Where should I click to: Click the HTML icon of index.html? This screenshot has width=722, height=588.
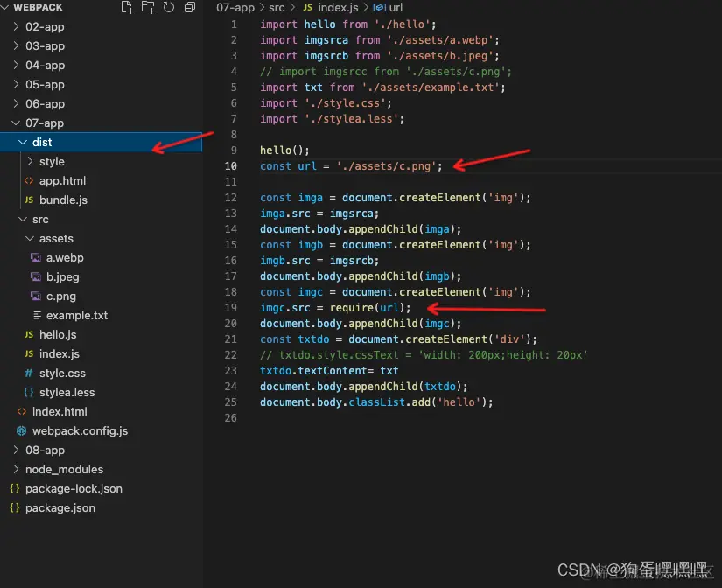22,411
